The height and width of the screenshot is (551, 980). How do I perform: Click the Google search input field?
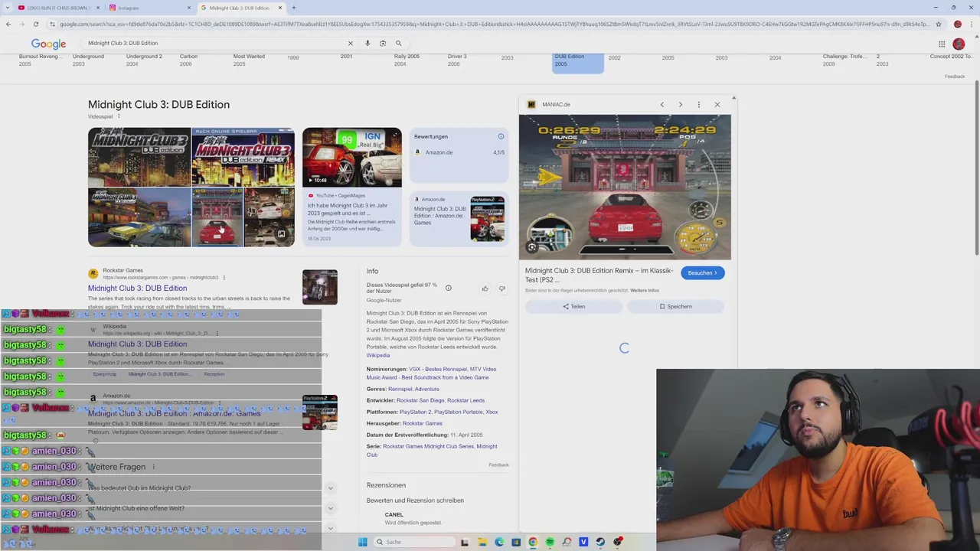point(214,44)
